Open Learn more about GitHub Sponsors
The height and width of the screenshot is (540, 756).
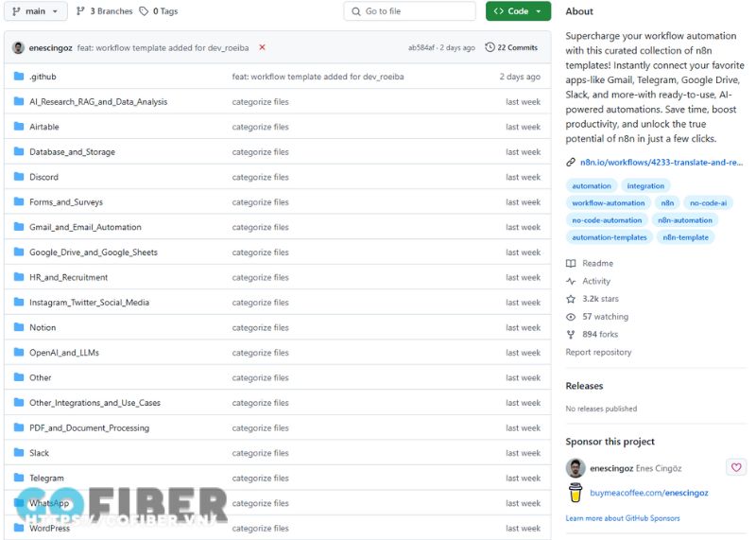[623, 518]
